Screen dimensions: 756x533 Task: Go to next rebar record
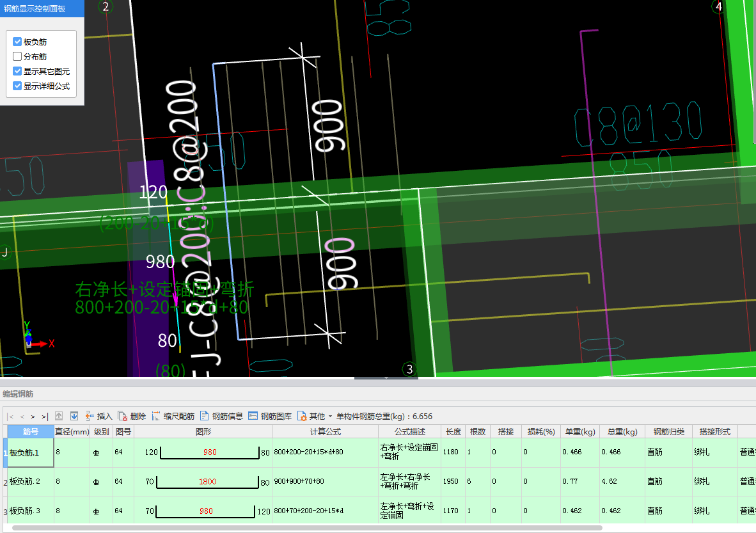[33, 416]
